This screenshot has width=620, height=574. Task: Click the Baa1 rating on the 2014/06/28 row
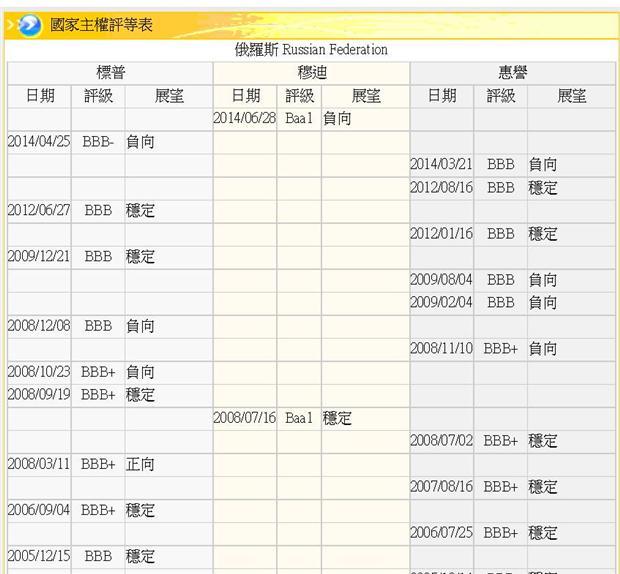coord(299,118)
